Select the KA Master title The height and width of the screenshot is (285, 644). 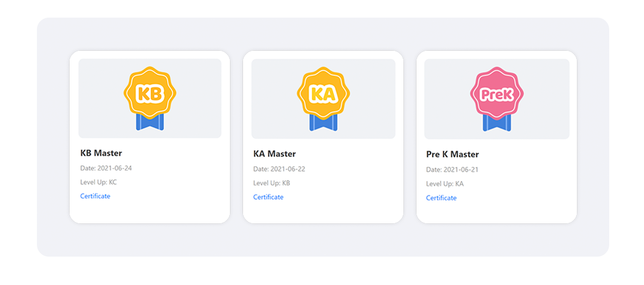coord(274,154)
